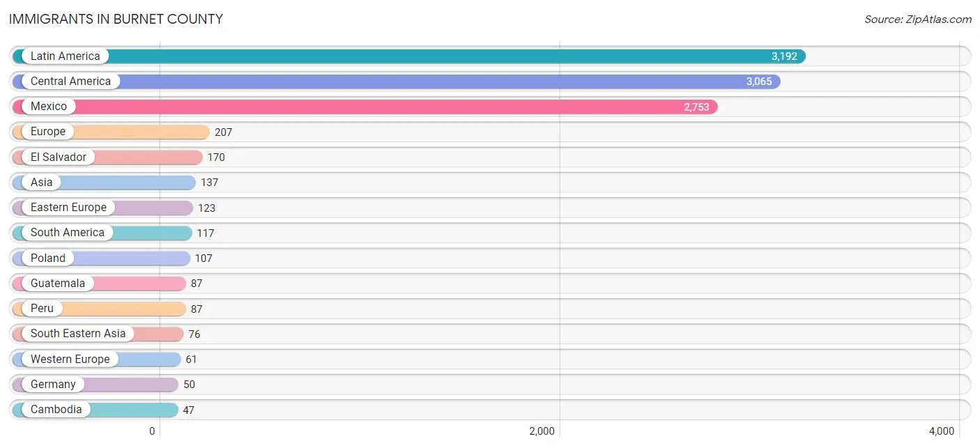Click the Europe bar label
The image size is (980, 448).
[x=47, y=132]
